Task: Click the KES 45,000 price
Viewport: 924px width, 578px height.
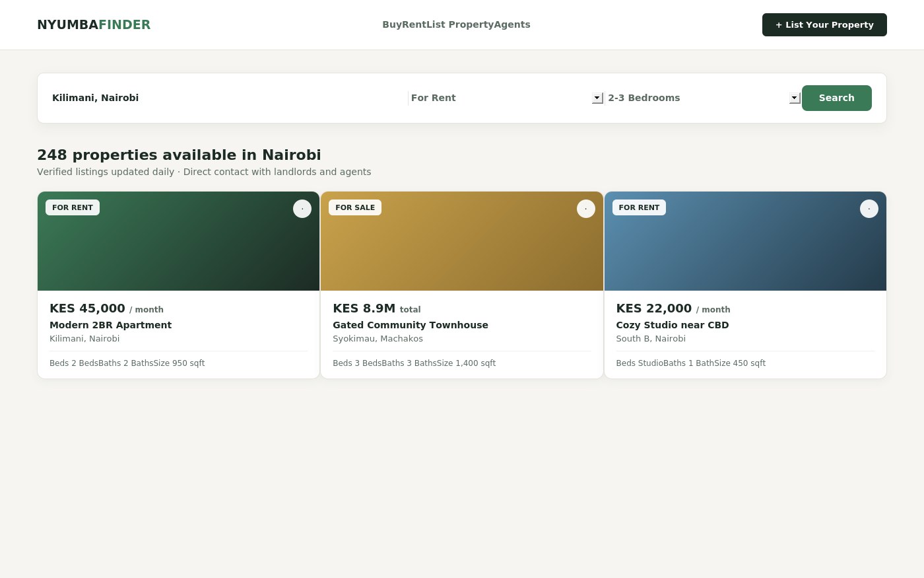Action: [87, 308]
